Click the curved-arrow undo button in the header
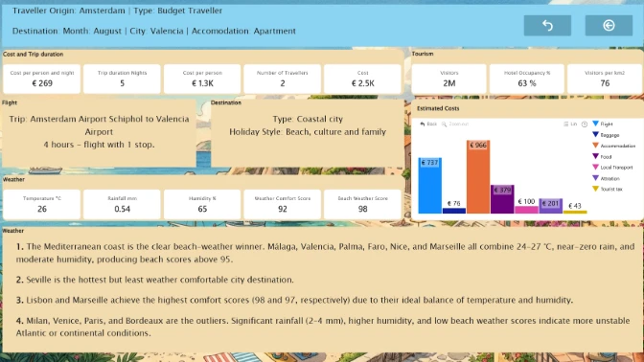644x362 pixels. pyautogui.click(x=547, y=26)
